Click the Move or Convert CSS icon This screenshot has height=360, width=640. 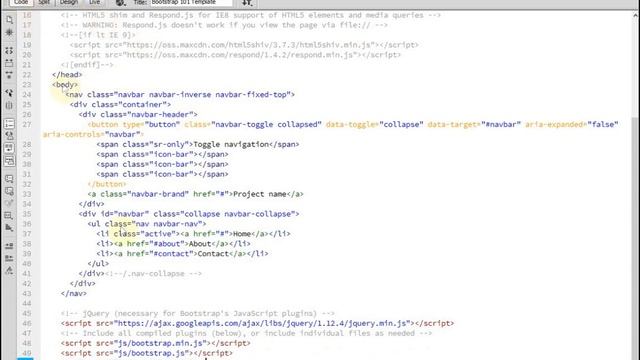(9, 228)
